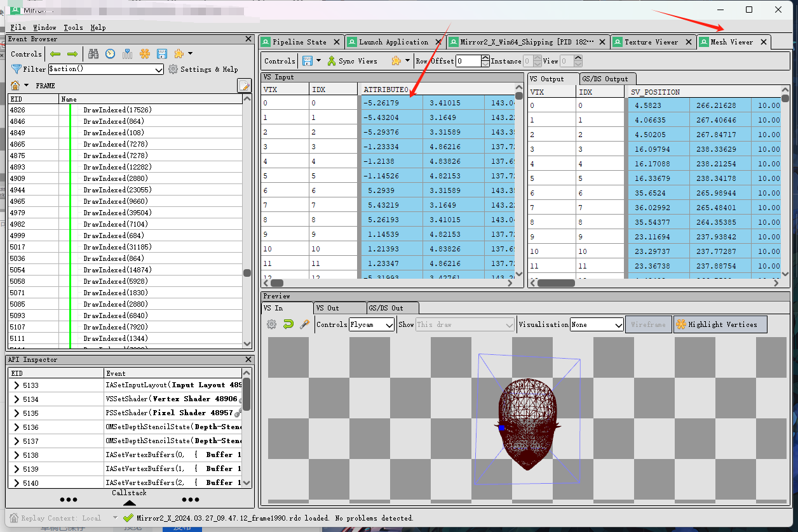This screenshot has height=532, width=798.
Task: Switch to the Texture Viewer tab
Action: 653,41
